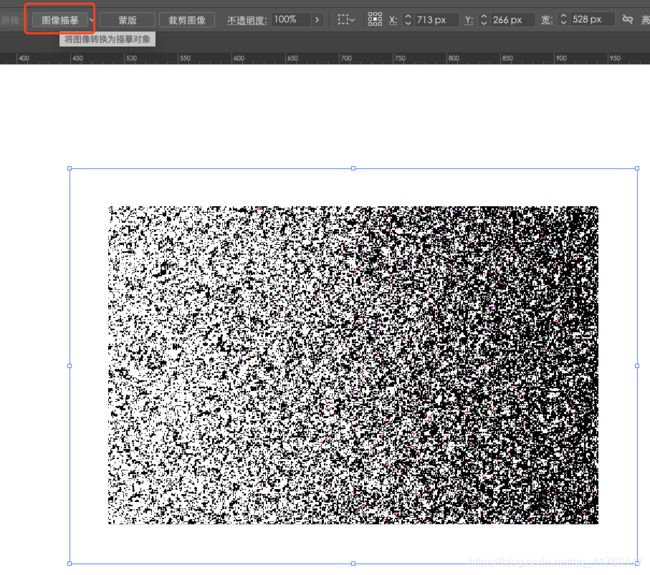Click the 蒙版 (Mask) button

pos(128,20)
